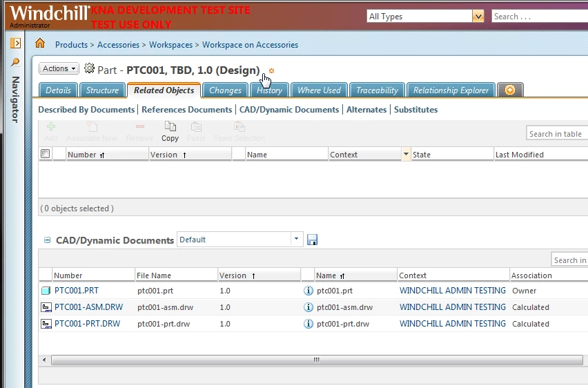Open the All Types search dropdown
588x388 pixels.
pos(478,16)
